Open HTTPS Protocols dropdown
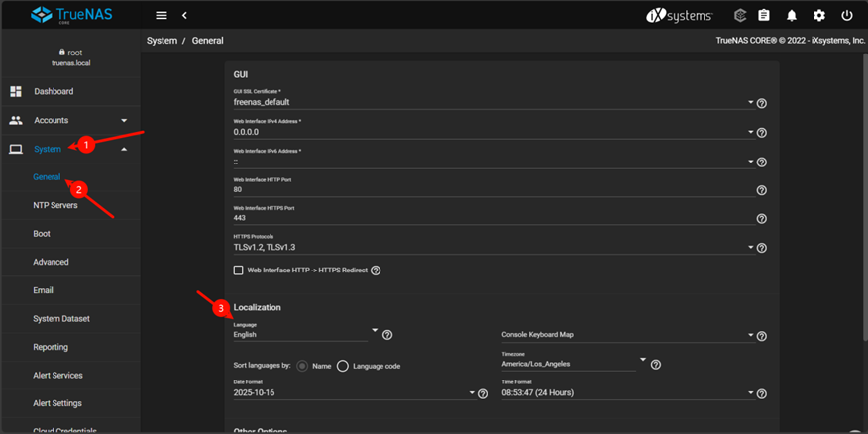Screen dimensions: 868x434 [x=494, y=247]
